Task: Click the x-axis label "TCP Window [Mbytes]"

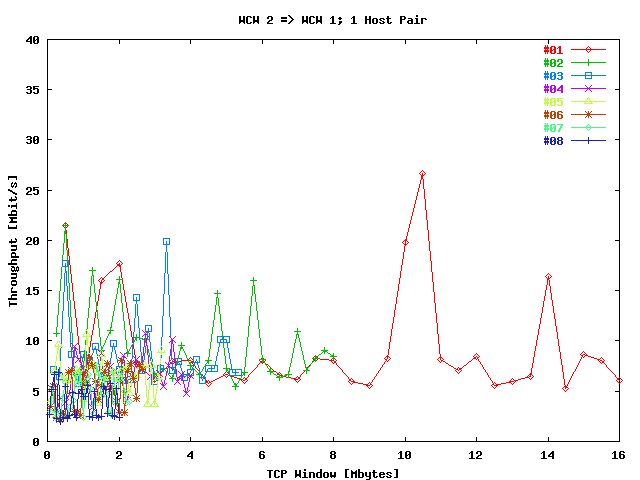Action: tap(333, 474)
